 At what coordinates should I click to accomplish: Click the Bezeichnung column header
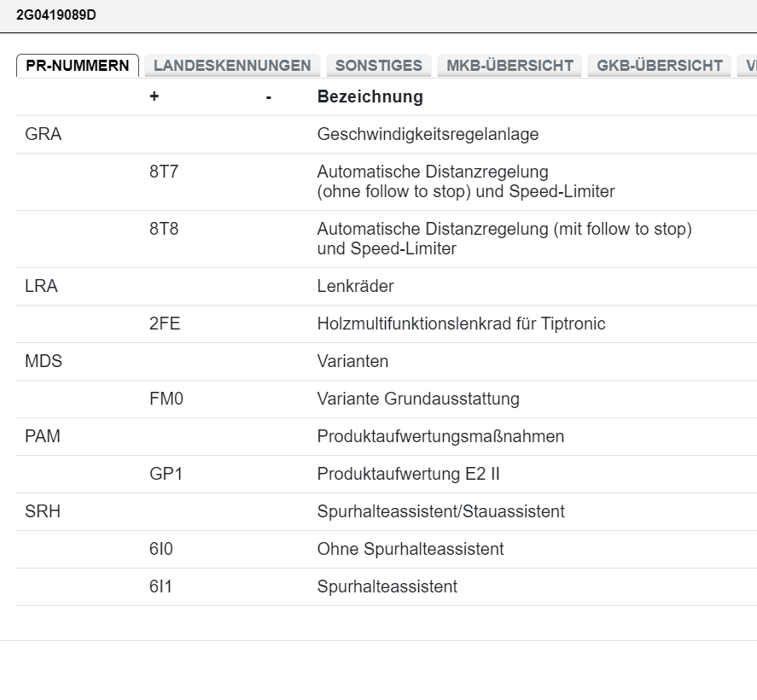pyautogui.click(x=370, y=96)
